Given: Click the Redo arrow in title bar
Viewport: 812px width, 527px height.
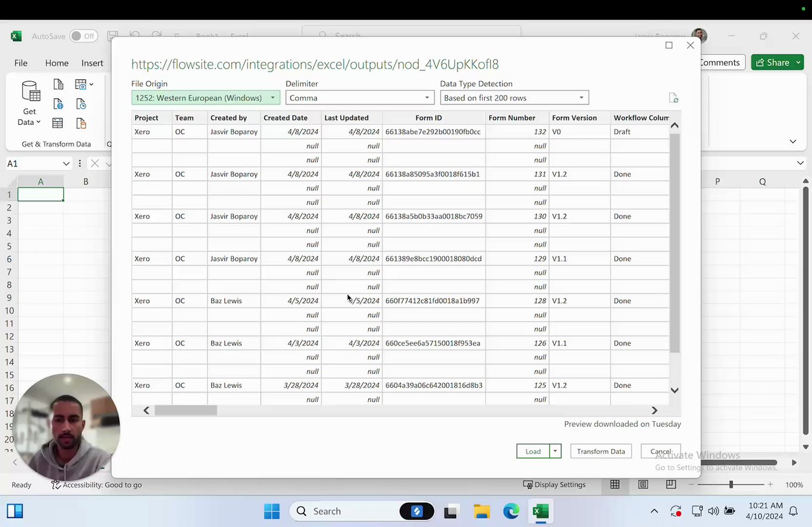Looking at the screenshot, I should pyautogui.click(x=156, y=36).
